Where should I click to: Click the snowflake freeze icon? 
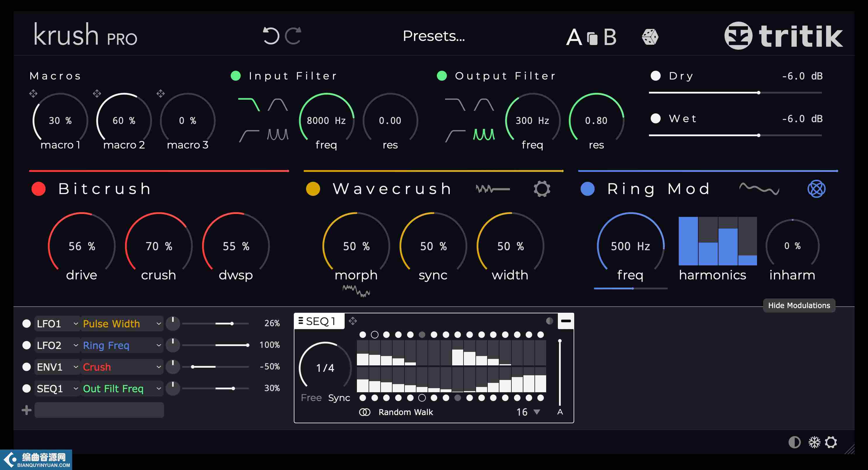tap(814, 442)
